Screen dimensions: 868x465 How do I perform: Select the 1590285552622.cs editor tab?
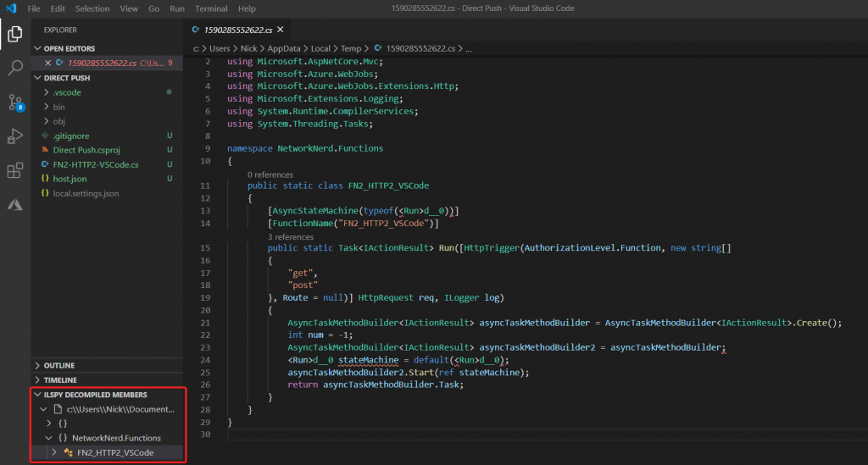pos(238,30)
